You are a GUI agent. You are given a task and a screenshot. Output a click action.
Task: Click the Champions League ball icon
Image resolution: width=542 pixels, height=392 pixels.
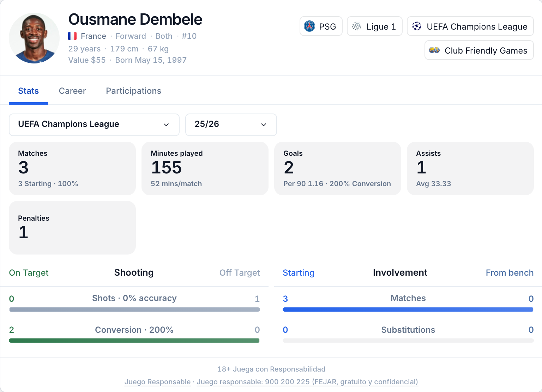[417, 26]
